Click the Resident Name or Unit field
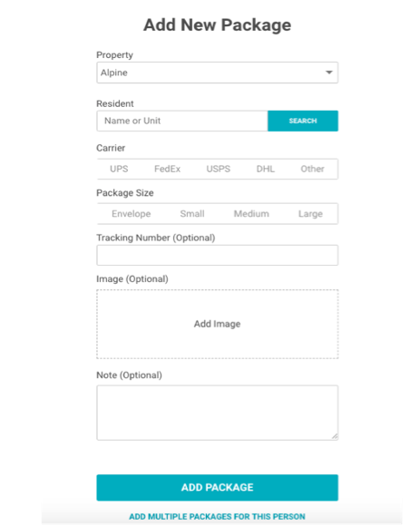This screenshot has height=526, width=420. 182,121
